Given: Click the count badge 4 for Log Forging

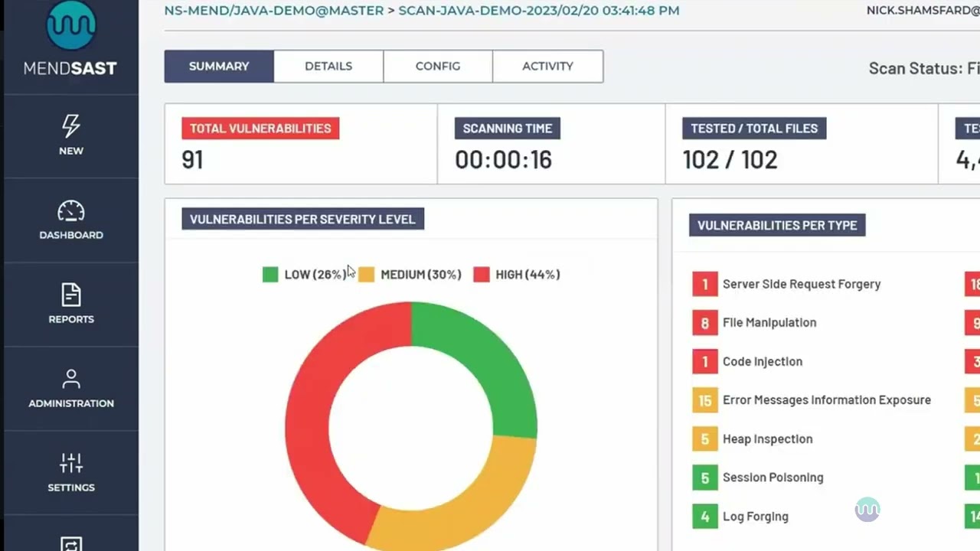Looking at the screenshot, I should [x=705, y=517].
